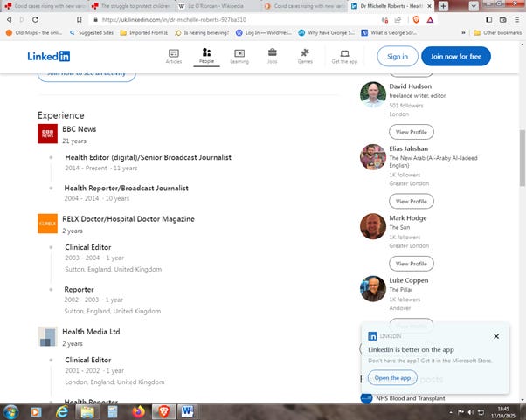Open the Windows Start menu

(10, 411)
